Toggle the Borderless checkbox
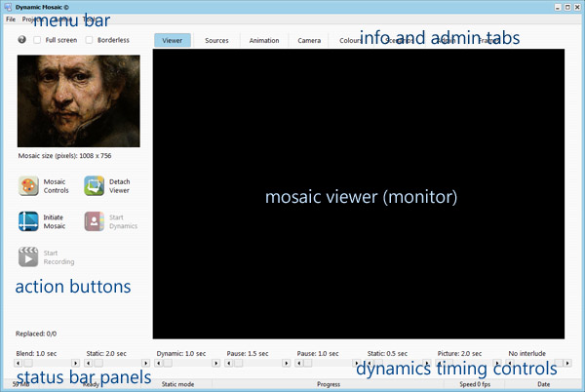Image resolution: width=585 pixels, height=392 pixels. coord(89,40)
